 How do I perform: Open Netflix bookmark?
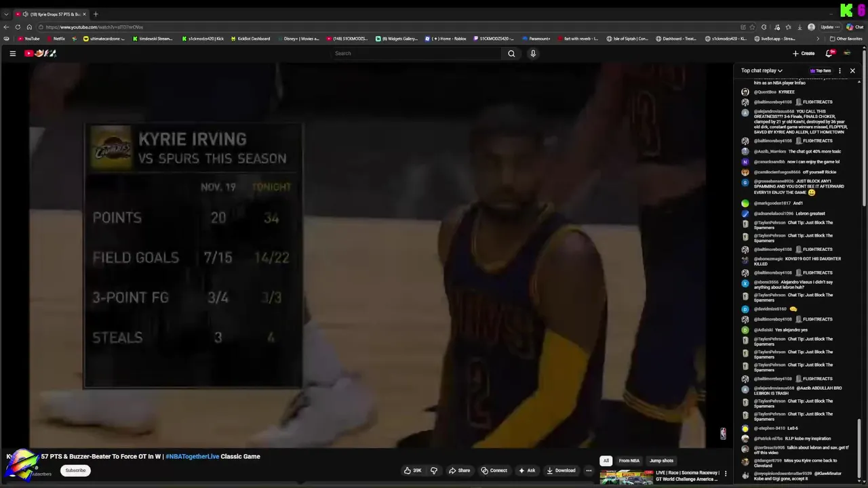point(56,39)
